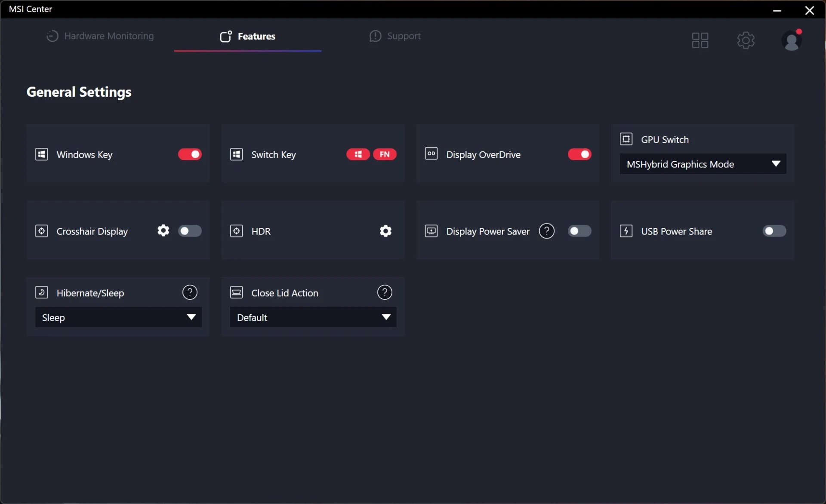Click the HDR card icon

click(x=236, y=231)
